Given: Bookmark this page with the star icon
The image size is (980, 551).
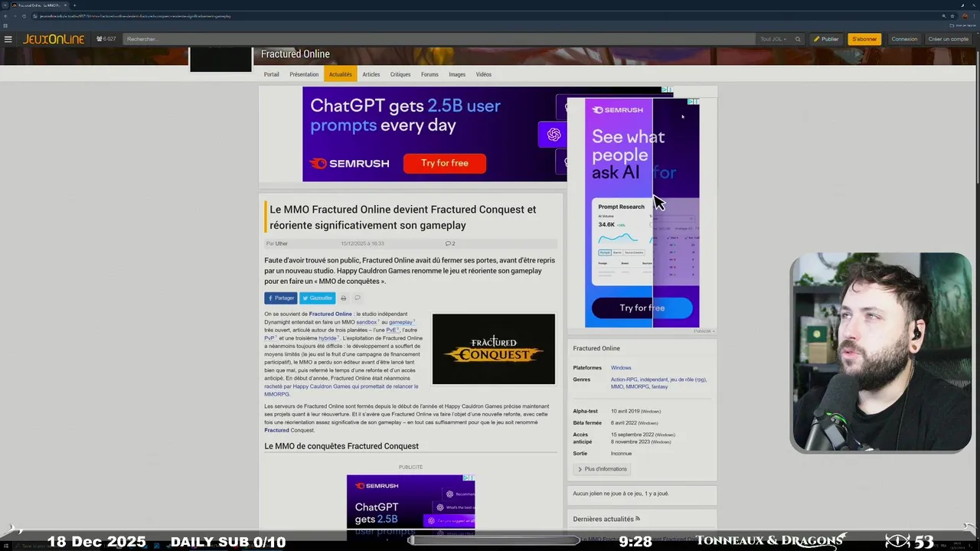Looking at the screenshot, I should click(x=952, y=15).
